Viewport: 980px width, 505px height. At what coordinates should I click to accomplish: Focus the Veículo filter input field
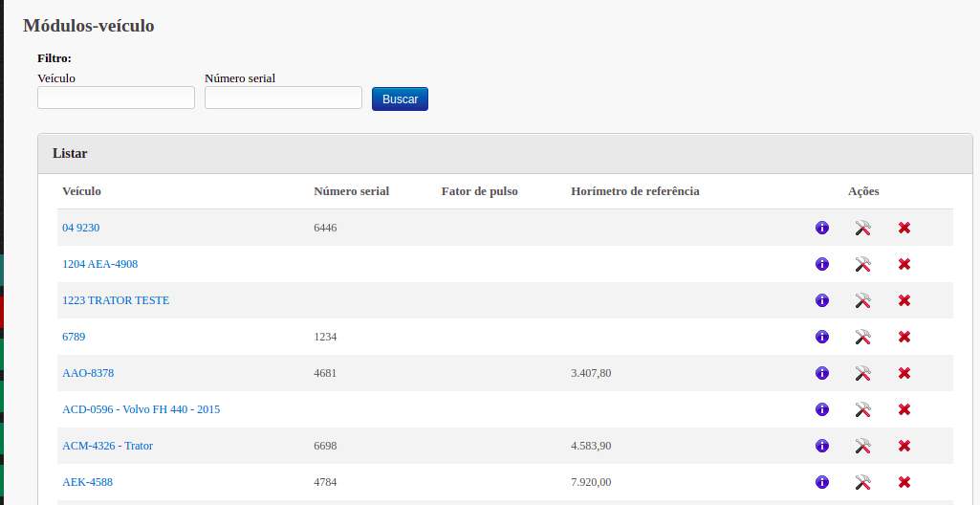116,98
